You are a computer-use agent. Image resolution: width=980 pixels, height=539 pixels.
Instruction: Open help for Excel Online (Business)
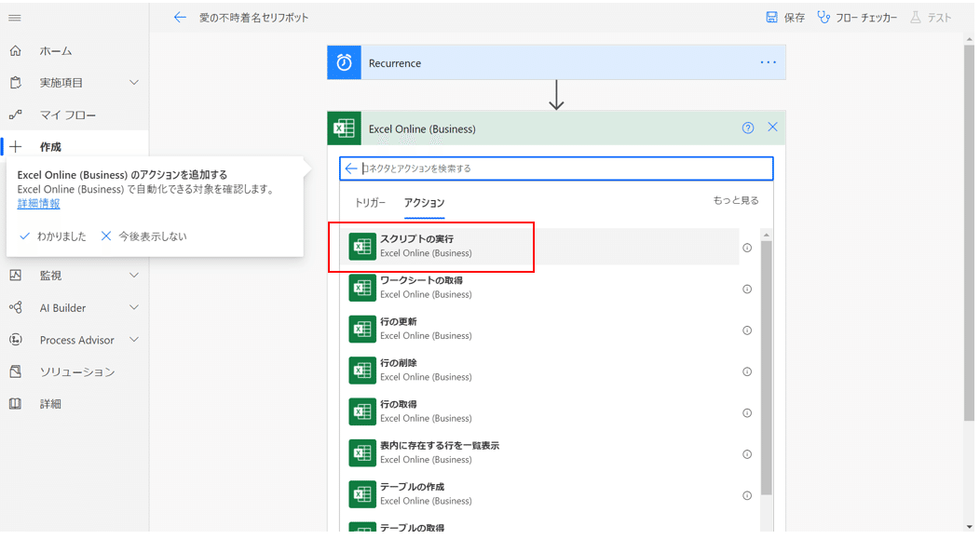click(x=747, y=128)
